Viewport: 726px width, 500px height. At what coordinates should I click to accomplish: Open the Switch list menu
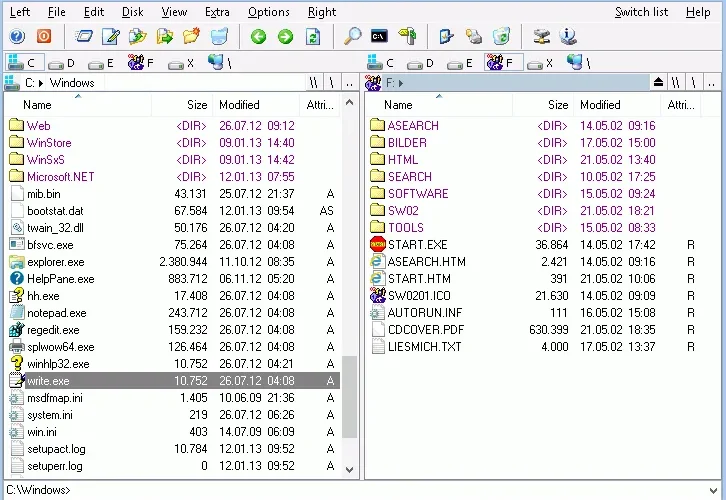(x=641, y=12)
